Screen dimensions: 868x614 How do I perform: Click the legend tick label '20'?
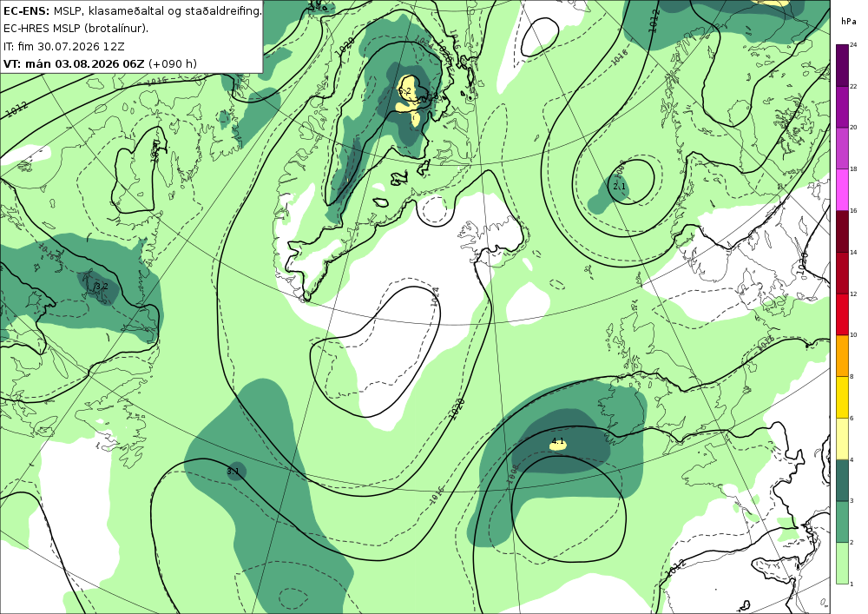(x=853, y=128)
